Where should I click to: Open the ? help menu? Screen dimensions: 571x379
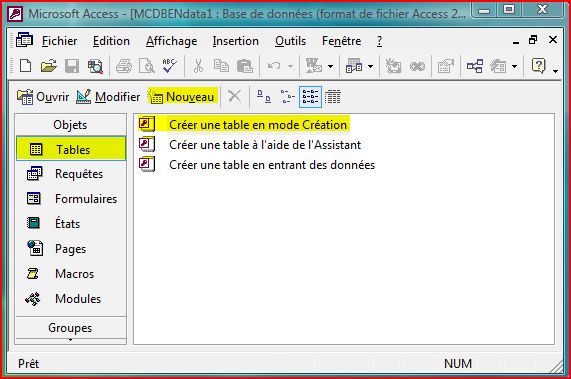click(379, 41)
